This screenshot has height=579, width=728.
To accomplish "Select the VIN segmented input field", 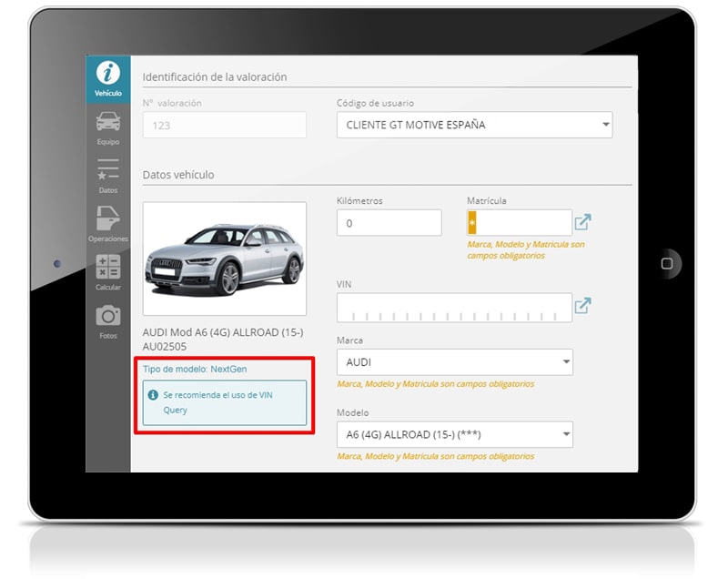I will point(454,308).
